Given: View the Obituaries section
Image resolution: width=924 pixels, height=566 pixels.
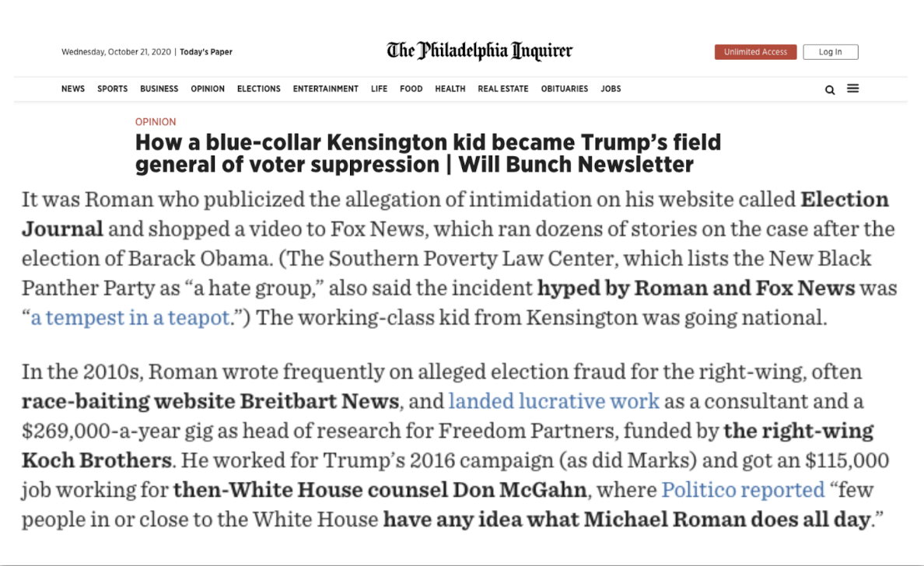Looking at the screenshot, I should (565, 89).
